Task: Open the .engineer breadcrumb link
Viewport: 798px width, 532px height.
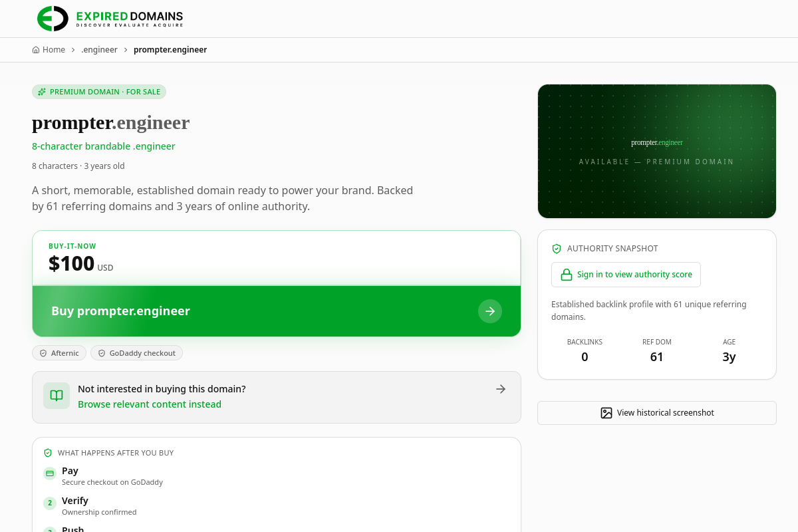Action: (100, 50)
